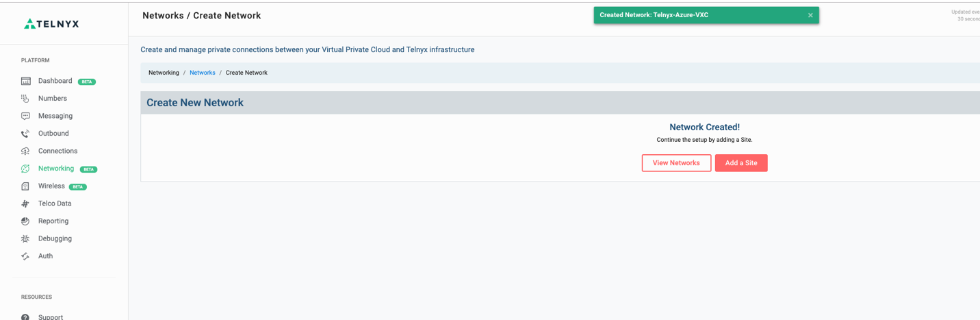Select Networking in the sidebar
980x320 pixels.
point(56,169)
